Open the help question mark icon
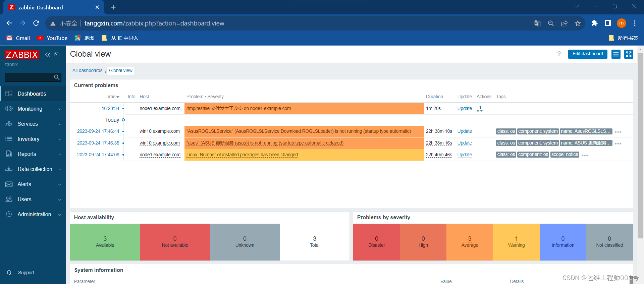 559,54
